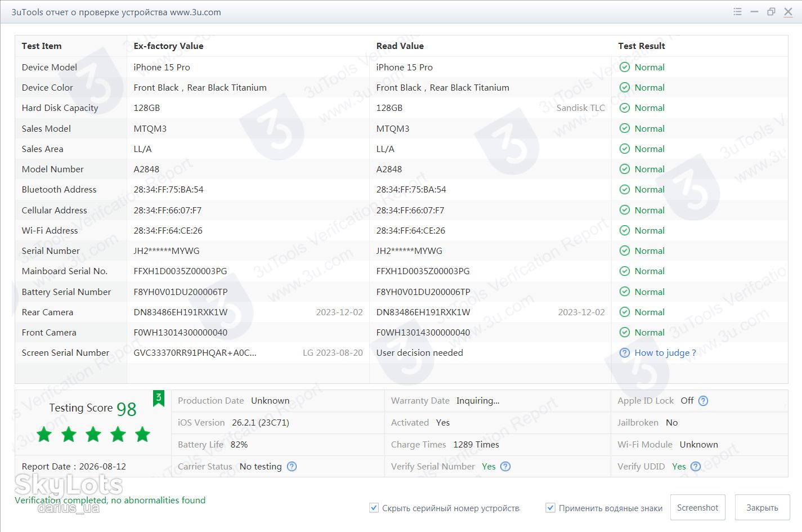The height and width of the screenshot is (532, 802).
Task: Click the Normal check icon for Front Camera
Action: click(625, 333)
